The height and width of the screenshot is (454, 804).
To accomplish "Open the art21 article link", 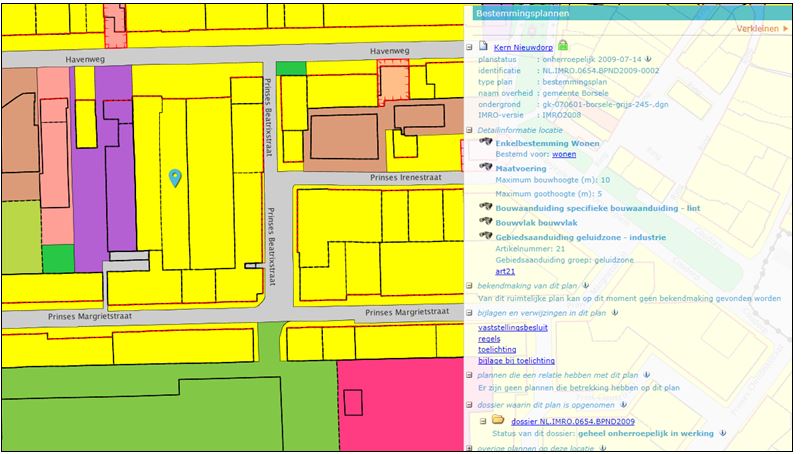I will click(505, 271).
